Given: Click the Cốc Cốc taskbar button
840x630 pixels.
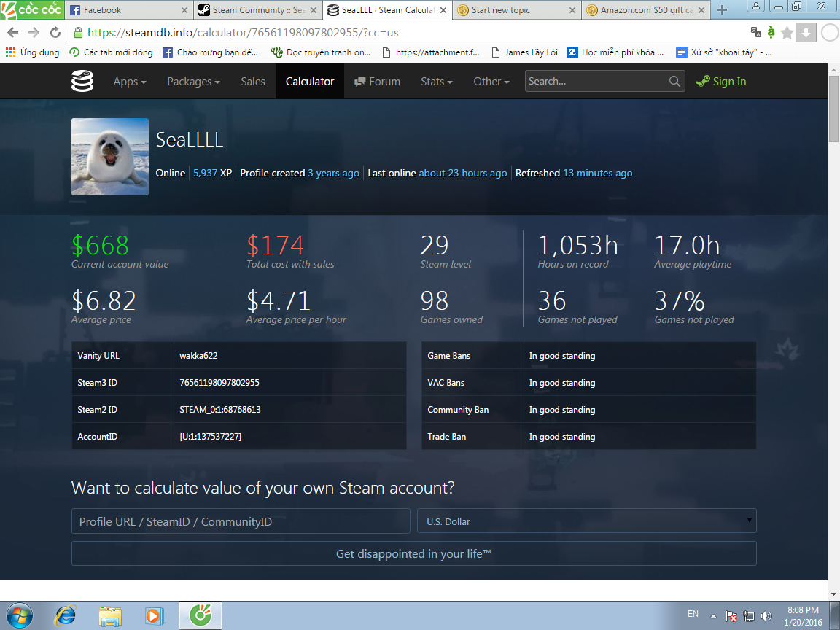Looking at the screenshot, I should point(201,615).
